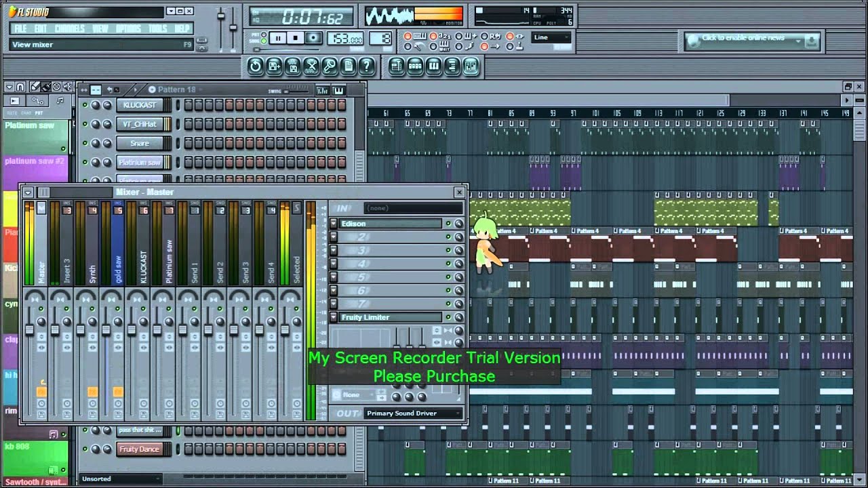
Task: Click the save-new-version floppy plus icon
Action: click(x=274, y=66)
